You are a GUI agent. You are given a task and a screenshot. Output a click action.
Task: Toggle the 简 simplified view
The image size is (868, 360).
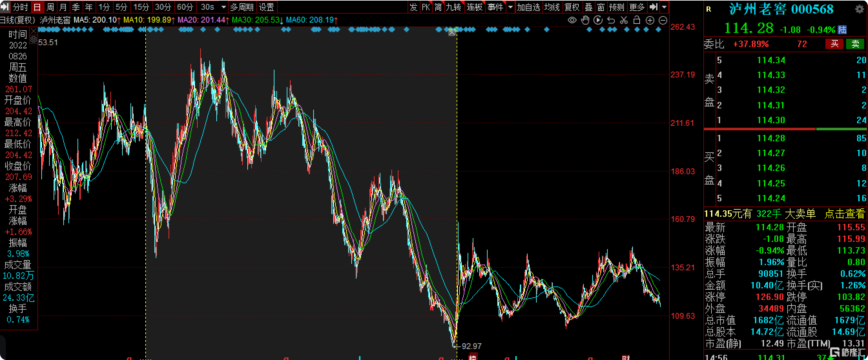pyautogui.click(x=438, y=7)
